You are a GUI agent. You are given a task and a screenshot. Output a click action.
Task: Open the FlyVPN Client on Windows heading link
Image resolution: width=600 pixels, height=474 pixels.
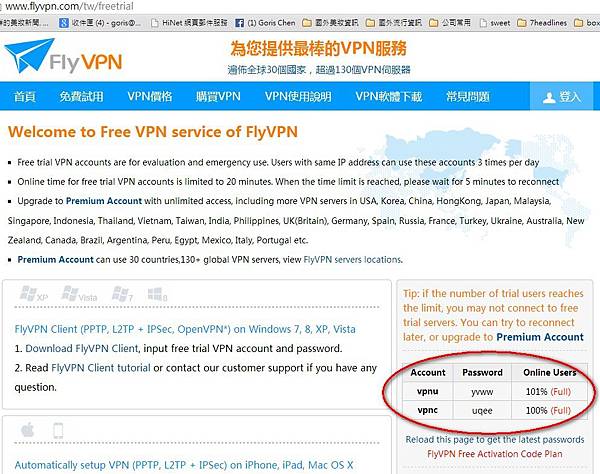coord(185,329)
